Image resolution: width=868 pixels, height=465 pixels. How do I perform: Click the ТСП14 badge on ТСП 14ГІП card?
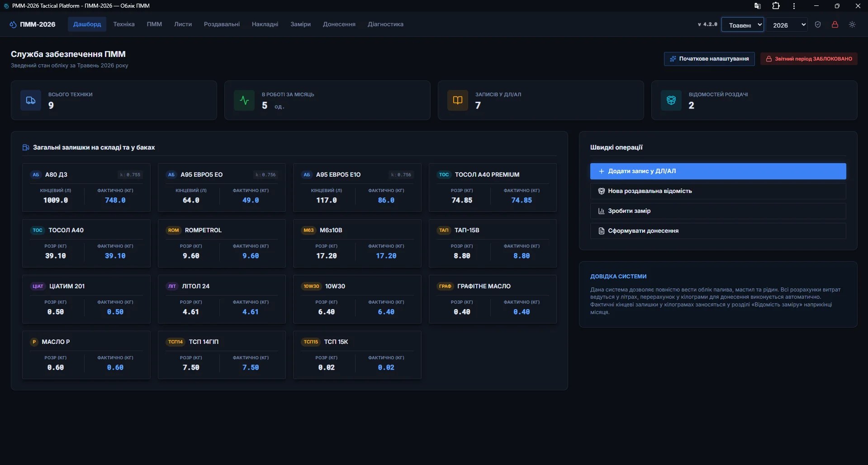tap(175, 342)
